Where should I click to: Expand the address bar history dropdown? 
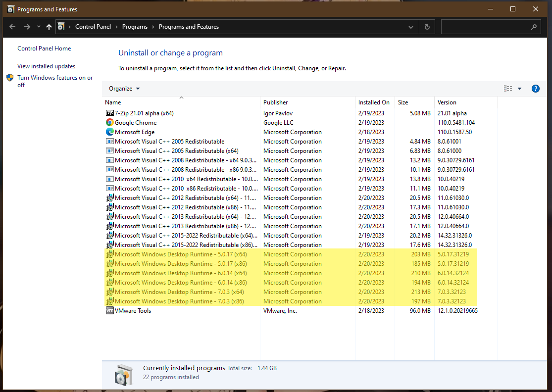tap(411, 27)
